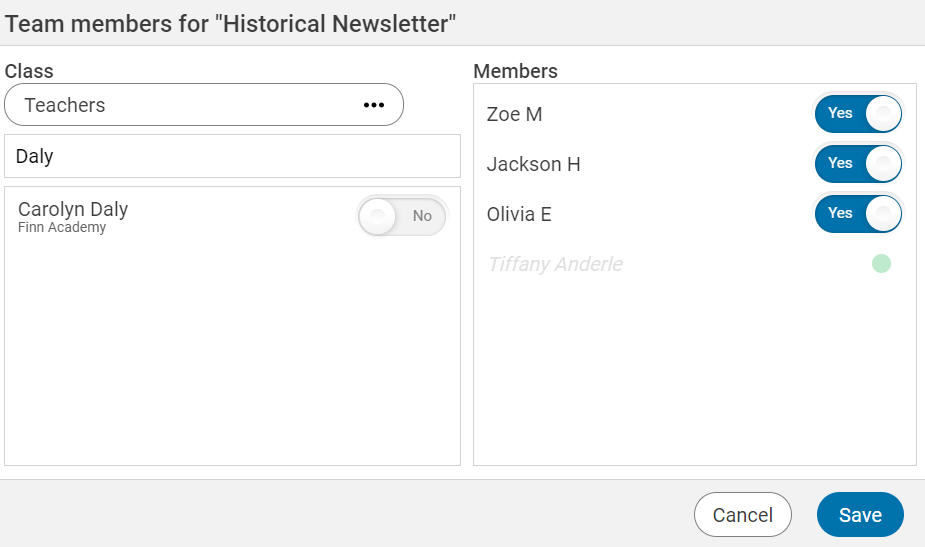Click the Class section label
Viewport: 925px width, 547px height.
[29, 71]
